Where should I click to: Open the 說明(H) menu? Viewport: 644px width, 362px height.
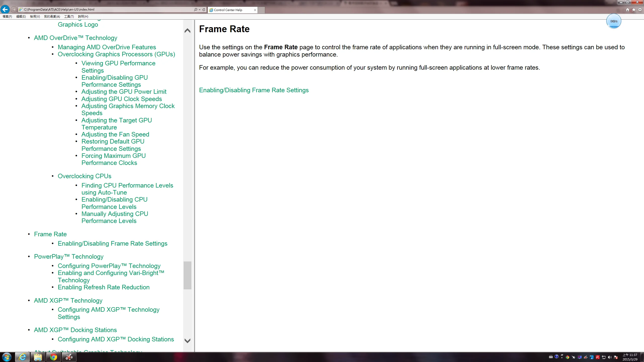(x=83, y=16)
